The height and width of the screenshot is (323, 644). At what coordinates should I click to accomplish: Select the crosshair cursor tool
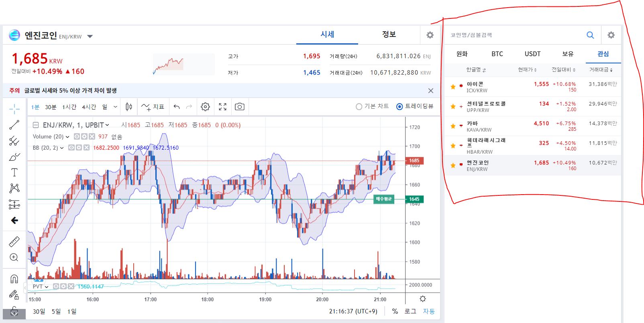point(14,109)
